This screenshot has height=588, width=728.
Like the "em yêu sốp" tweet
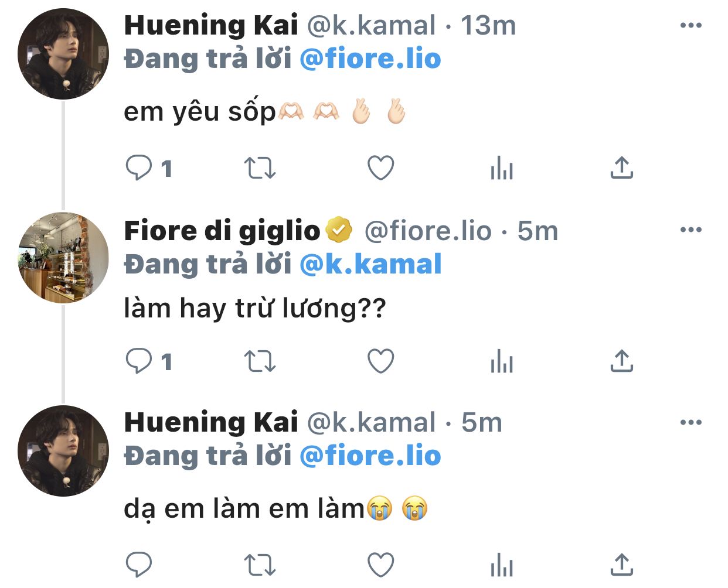(x=380, y=168)
